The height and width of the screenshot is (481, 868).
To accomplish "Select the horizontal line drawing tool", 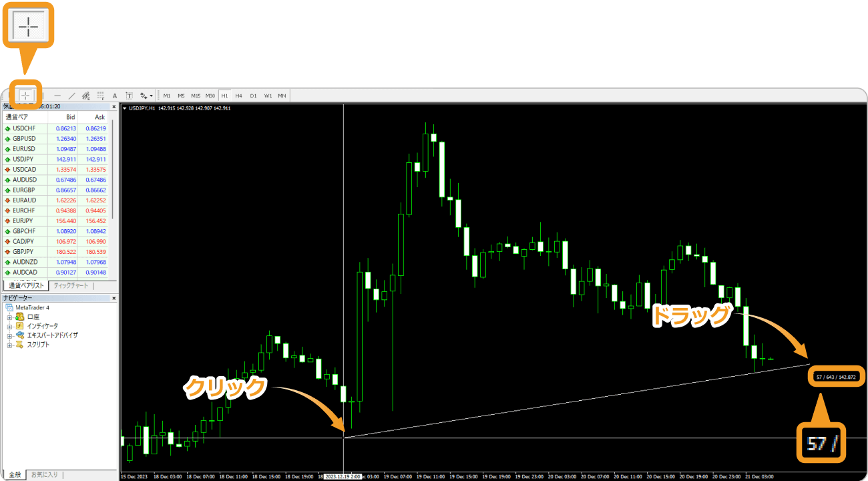I will click(57, 96).
